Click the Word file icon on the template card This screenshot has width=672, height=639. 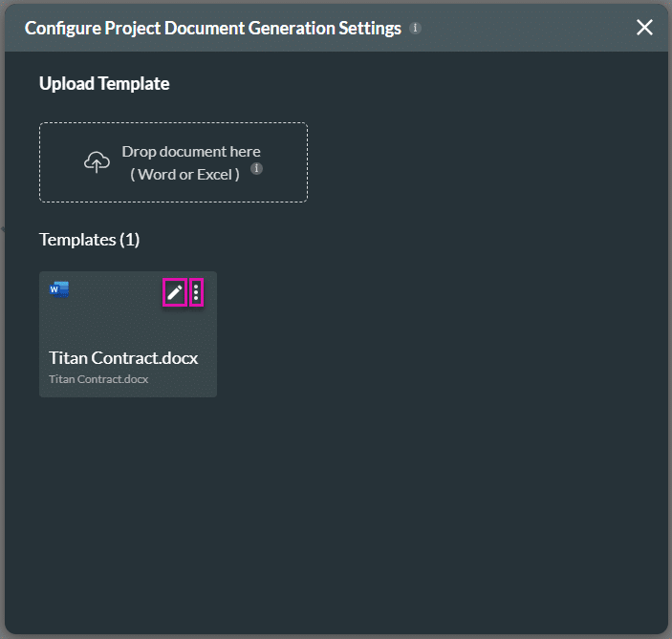click(x=59, y=289)
